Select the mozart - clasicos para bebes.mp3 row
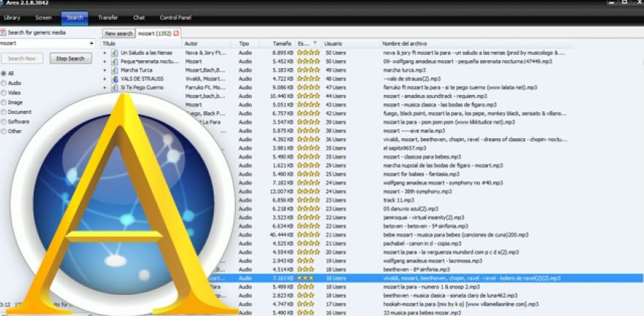Image resolution: width=644 pixels, height=316 pixels. click(422, 157)
